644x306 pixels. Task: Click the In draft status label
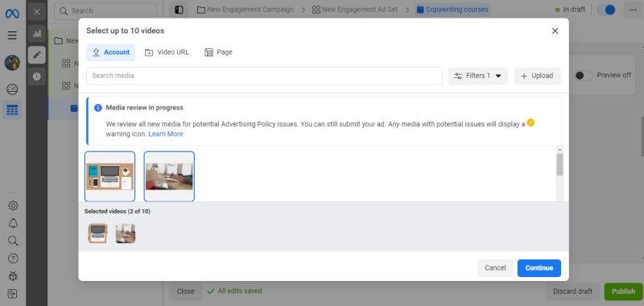(570, 10)
